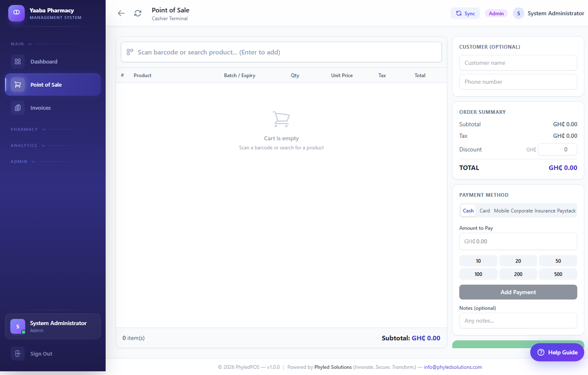
Task: Focus the barcode product search field
Action: point(281,52)
